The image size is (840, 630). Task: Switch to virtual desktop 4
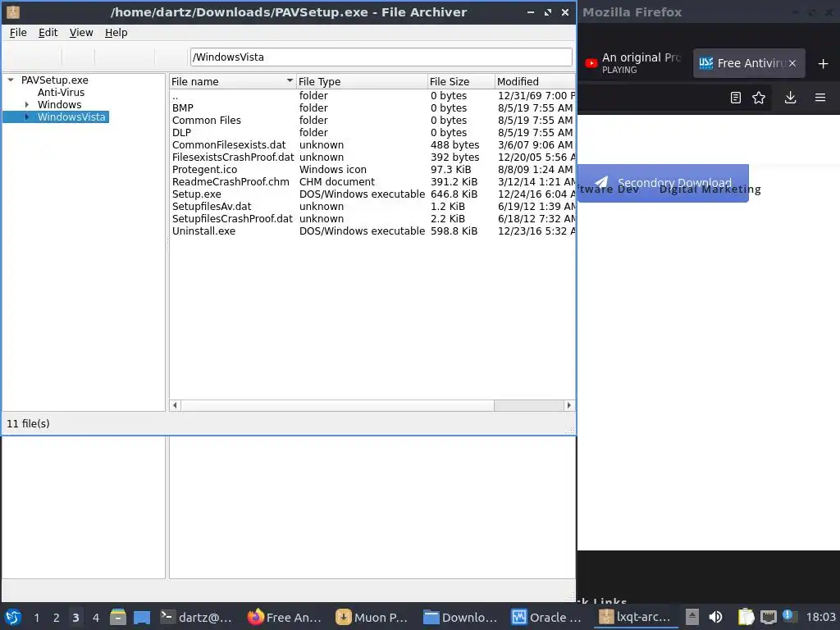96,618
